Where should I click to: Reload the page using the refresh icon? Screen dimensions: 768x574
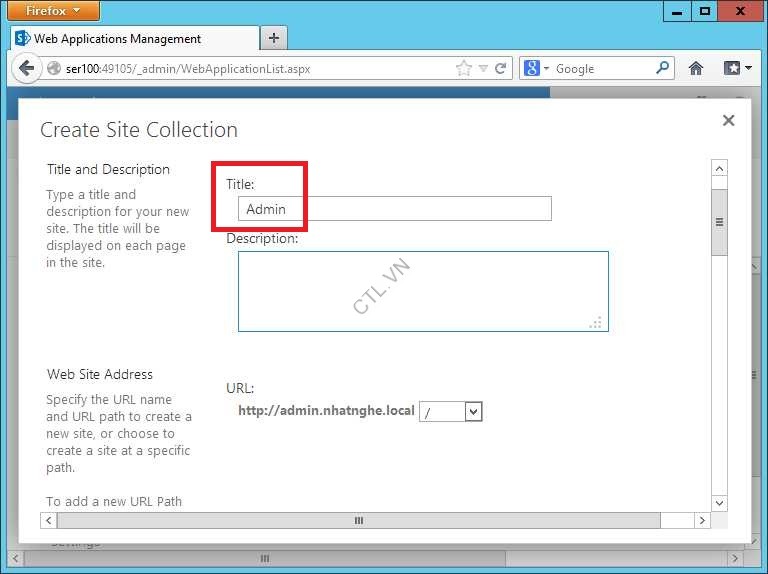[501, 69]
